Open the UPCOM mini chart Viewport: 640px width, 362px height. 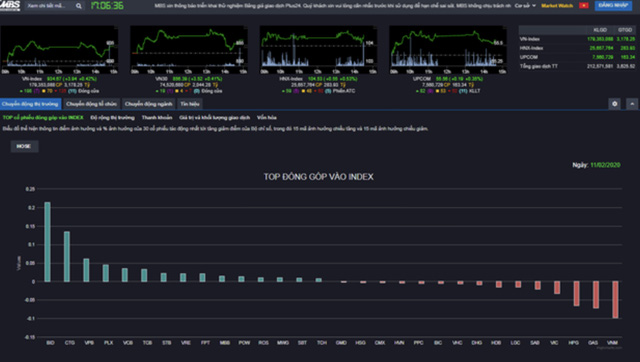pyautogui.click(x=448, y=50)
